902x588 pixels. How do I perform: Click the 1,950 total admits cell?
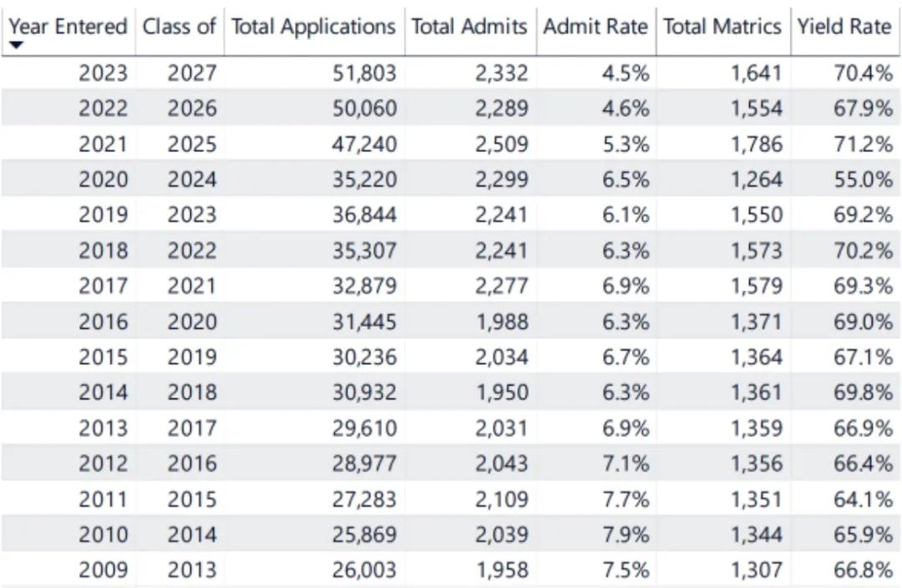(x=502, y=393)
